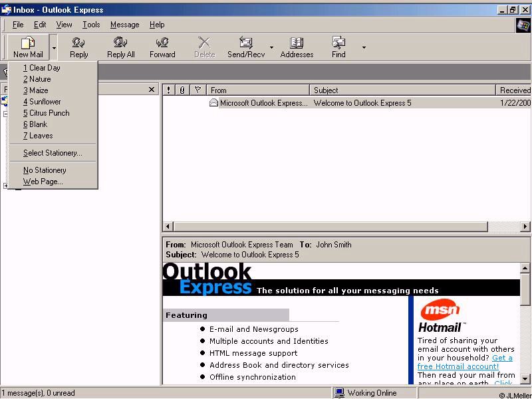Click the Reply All toolbar icon

click(120, 44)
